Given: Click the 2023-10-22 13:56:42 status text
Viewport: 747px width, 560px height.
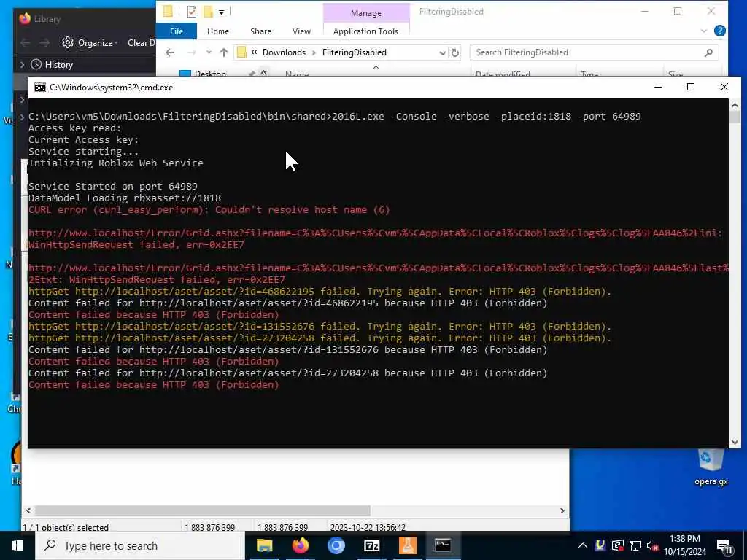Looking at the screenshot, I should [368, 527].
